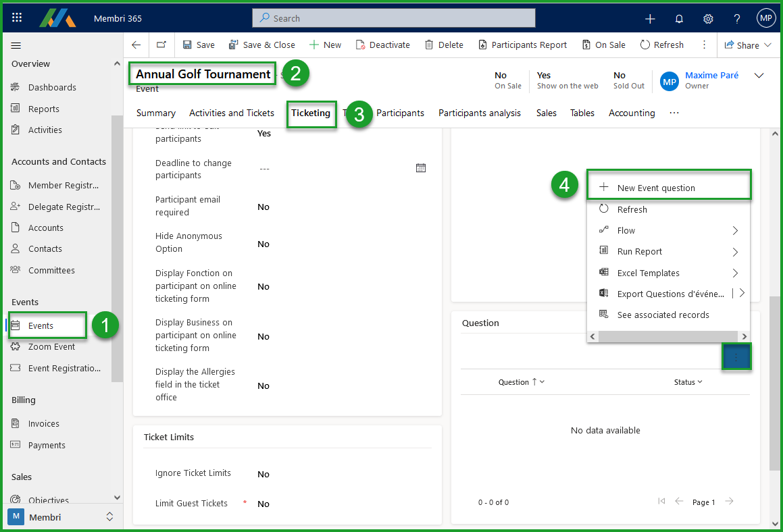Open the date picker for Deadline to change participants
The width and height of the screenshot is (783, 532).
coord(421,167)
